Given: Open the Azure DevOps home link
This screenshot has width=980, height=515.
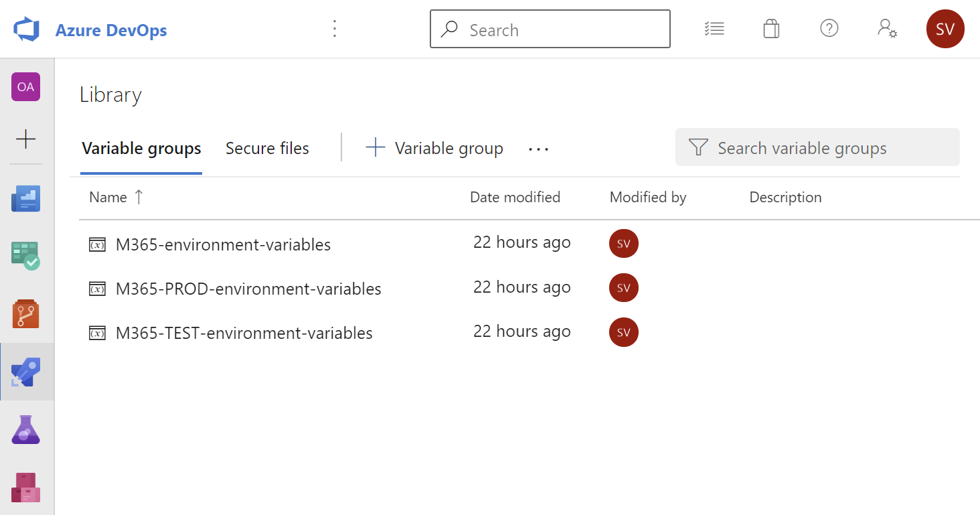Looking at the screenshot, I should click(111, 30).
